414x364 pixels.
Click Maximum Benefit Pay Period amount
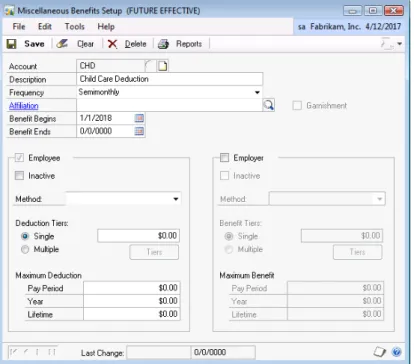click(x=336, y=288)
